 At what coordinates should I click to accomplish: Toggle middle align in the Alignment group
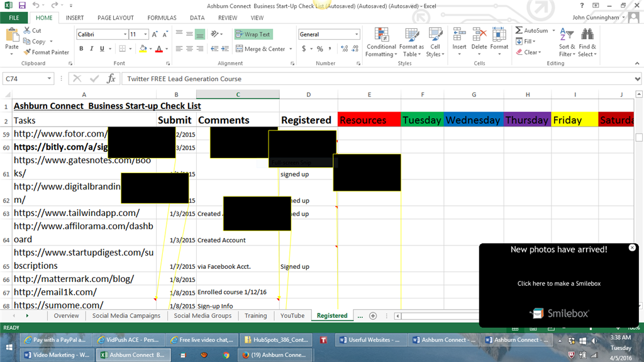point(189,34)
